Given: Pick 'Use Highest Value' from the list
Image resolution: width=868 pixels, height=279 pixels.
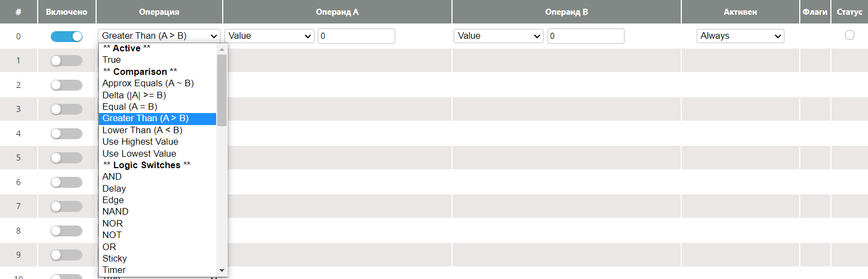Looking at the screenshot, I should 140,142.
